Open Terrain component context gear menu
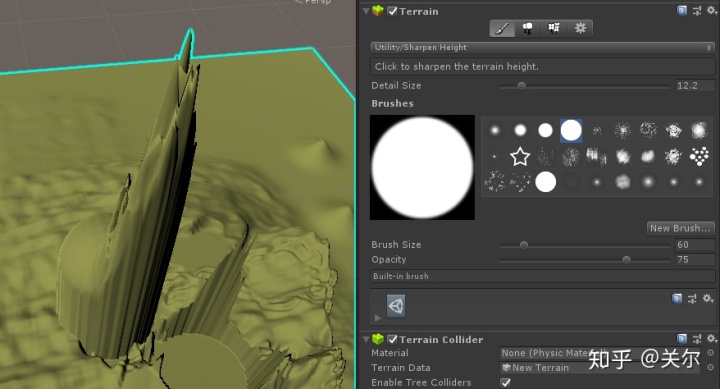Viewport: 720px width, 389px height. coord(711,11)
